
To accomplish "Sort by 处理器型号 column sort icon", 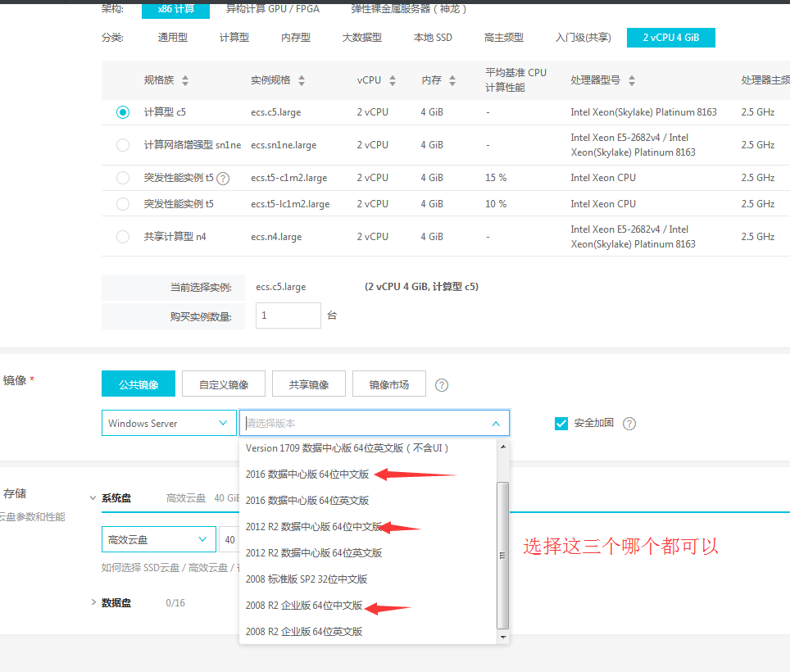I will (x=632, y=80).
